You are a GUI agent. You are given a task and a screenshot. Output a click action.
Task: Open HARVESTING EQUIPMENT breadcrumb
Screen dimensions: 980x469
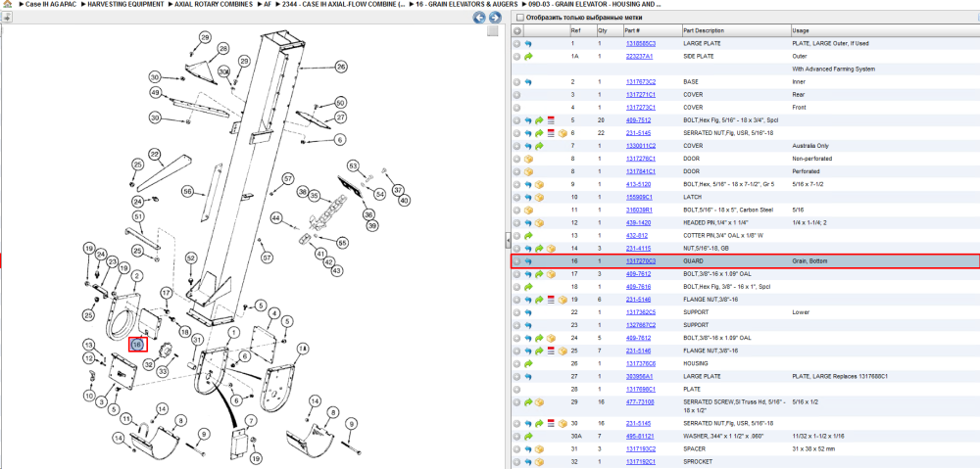[125, 4]
